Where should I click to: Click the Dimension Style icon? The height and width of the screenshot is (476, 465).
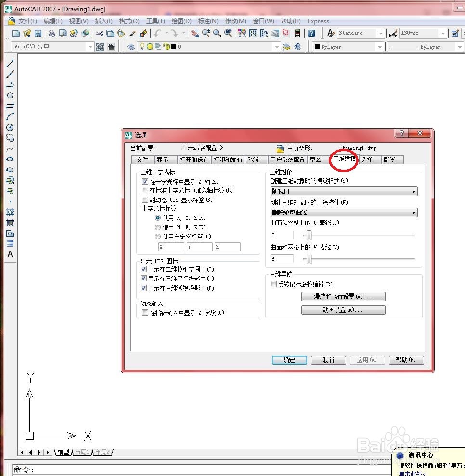[x=393, y=33]
